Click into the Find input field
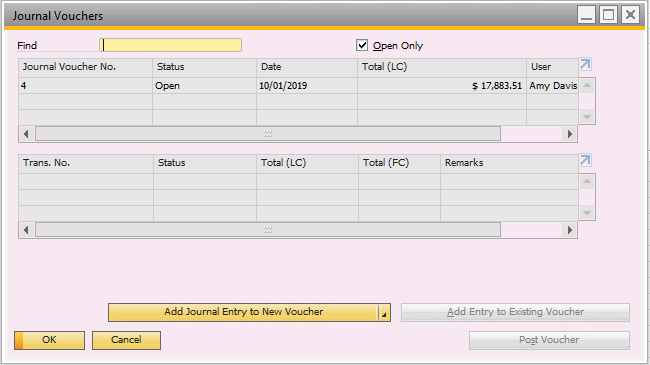The height and width of the screenshot is (365, 650). tap(170, 45)
